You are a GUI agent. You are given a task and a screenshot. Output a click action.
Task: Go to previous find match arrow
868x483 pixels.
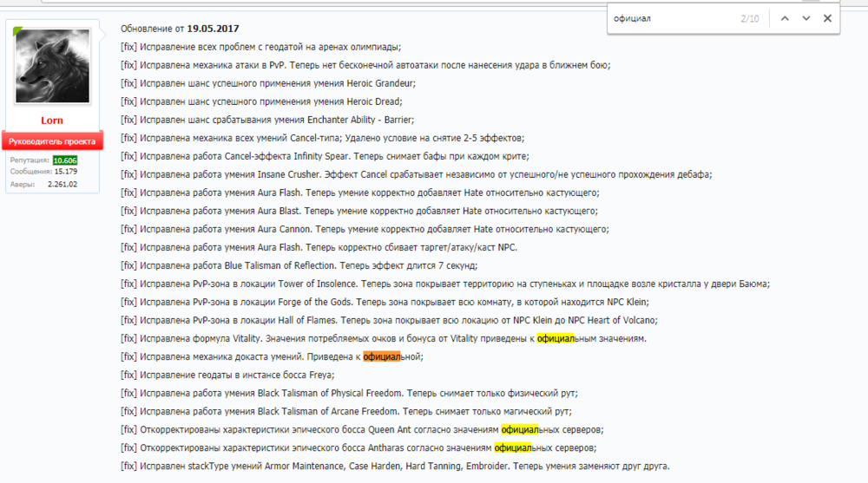[x=785, y=18]
